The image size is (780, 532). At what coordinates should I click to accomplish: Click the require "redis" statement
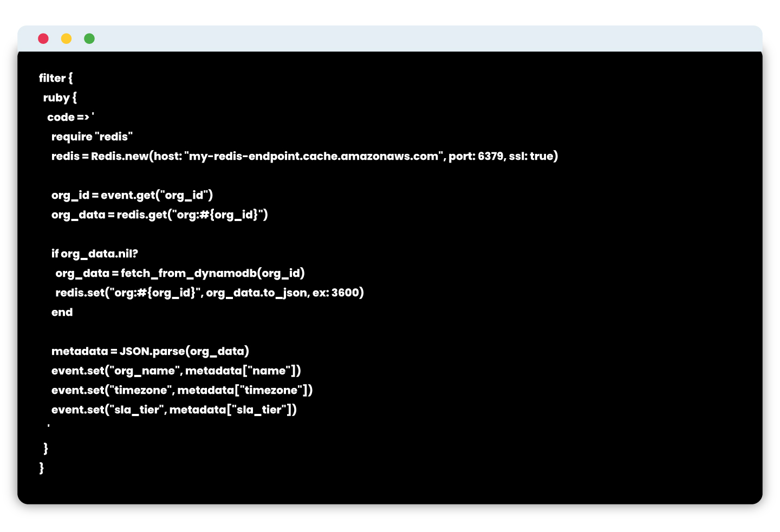tap(92, 137)
